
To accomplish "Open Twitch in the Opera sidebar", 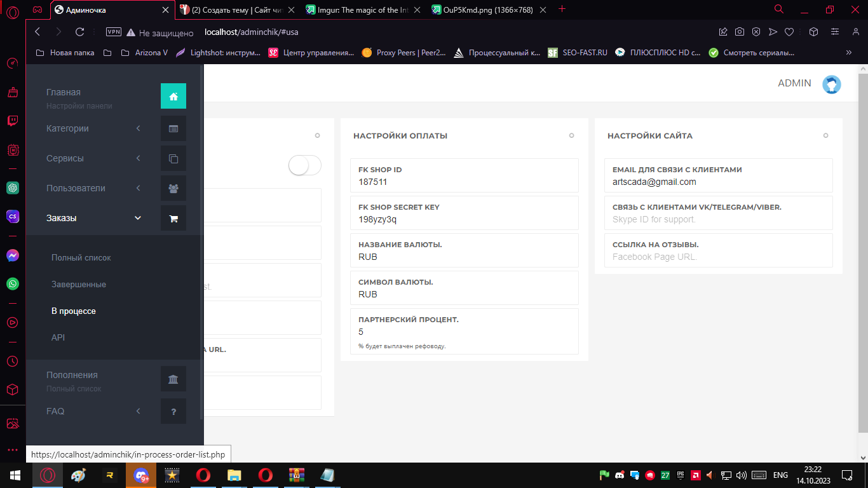I will (13, 121).
